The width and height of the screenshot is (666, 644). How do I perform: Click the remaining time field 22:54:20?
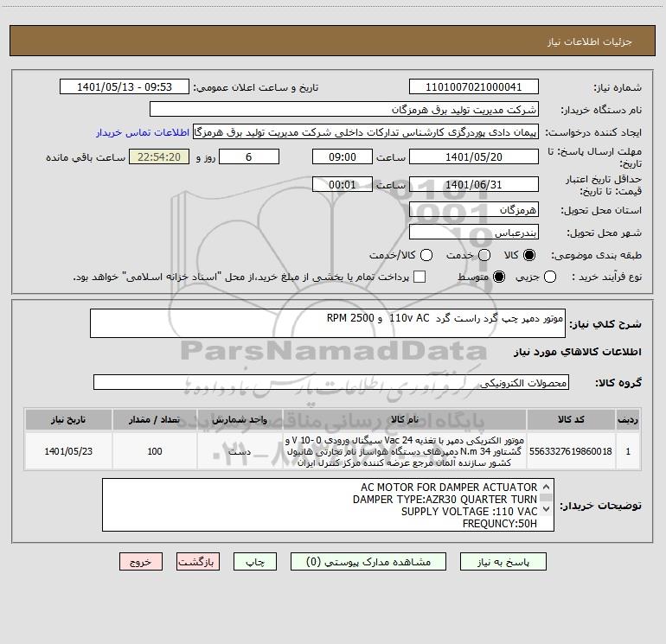[159, 156]
